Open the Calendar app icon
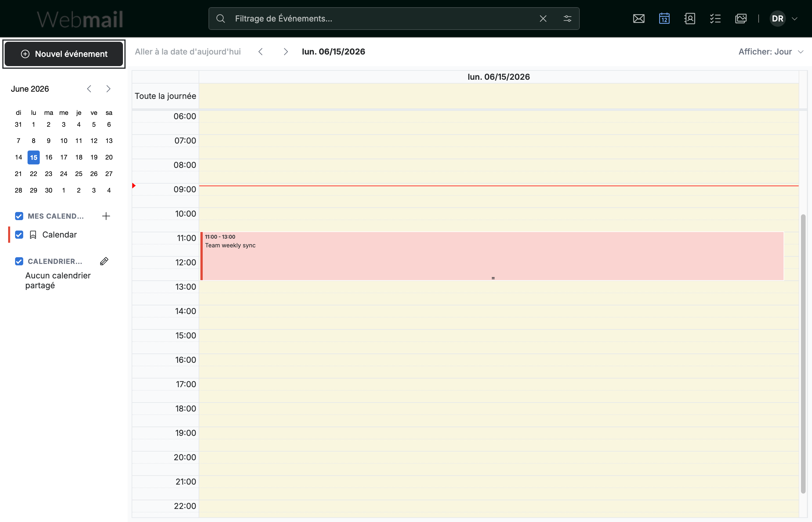 pos(664,19)
